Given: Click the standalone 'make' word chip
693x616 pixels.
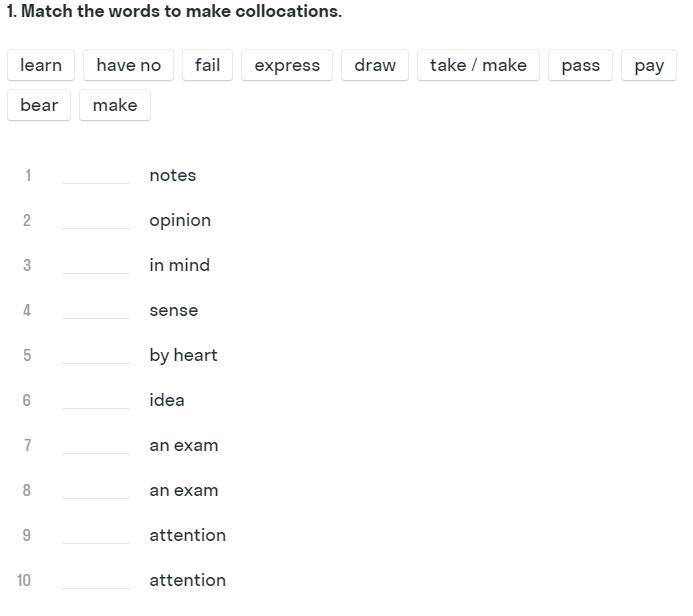Looking at the screenshot, I should coord(115,105).
